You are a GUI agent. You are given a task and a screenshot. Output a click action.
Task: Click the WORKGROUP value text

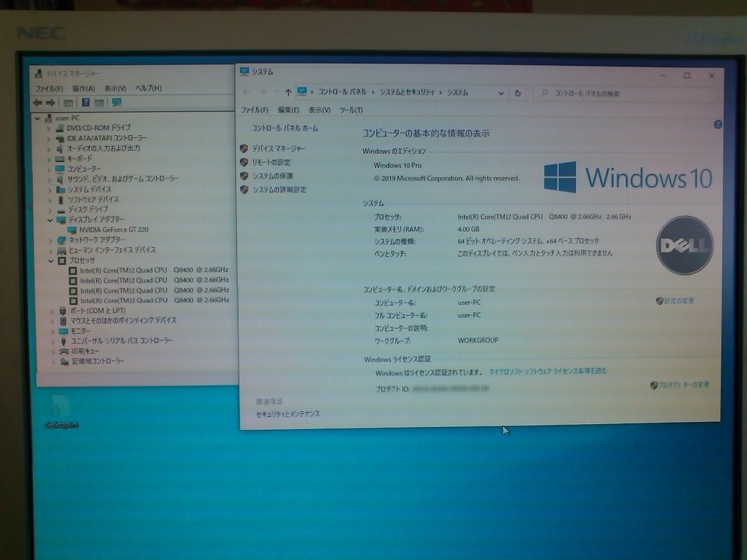tap(478, 340)
